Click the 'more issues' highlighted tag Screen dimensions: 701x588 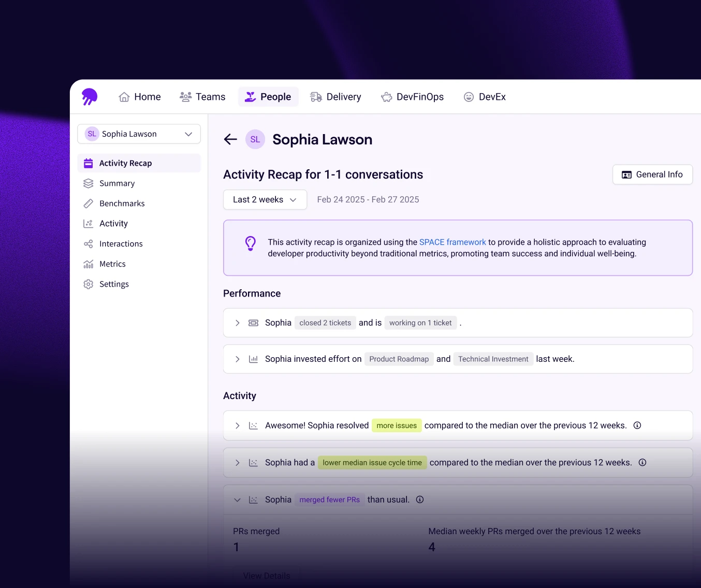pyautogui.click(x=397, y=425)
